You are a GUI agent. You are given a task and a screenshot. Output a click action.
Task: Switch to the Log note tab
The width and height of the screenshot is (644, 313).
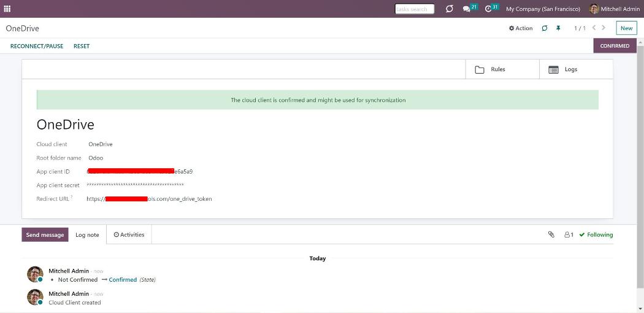pyautogui.click(x=87, y=235)
